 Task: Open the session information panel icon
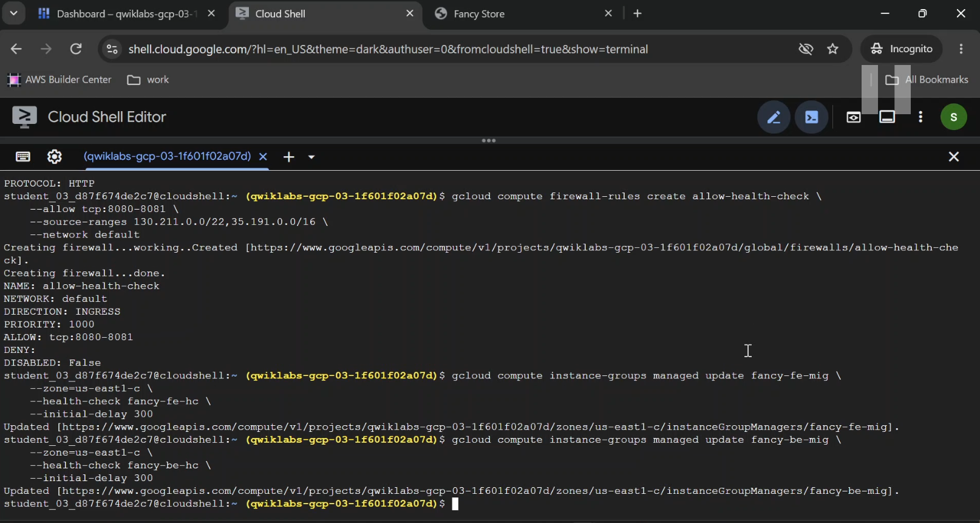(887, 117)
